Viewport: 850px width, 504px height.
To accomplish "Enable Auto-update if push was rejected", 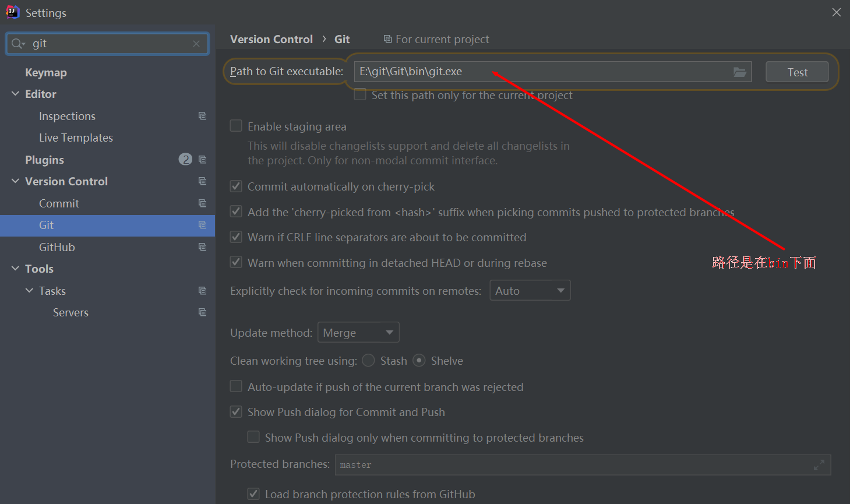I will [x=236, y=386].
